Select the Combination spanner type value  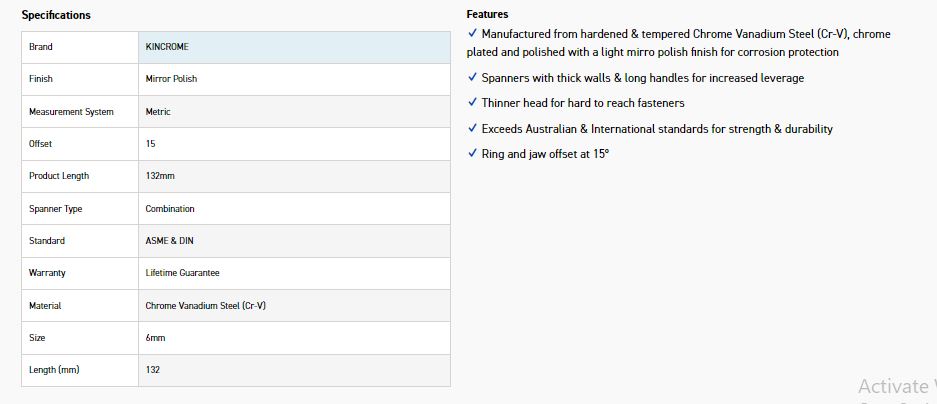click(170, 209)
